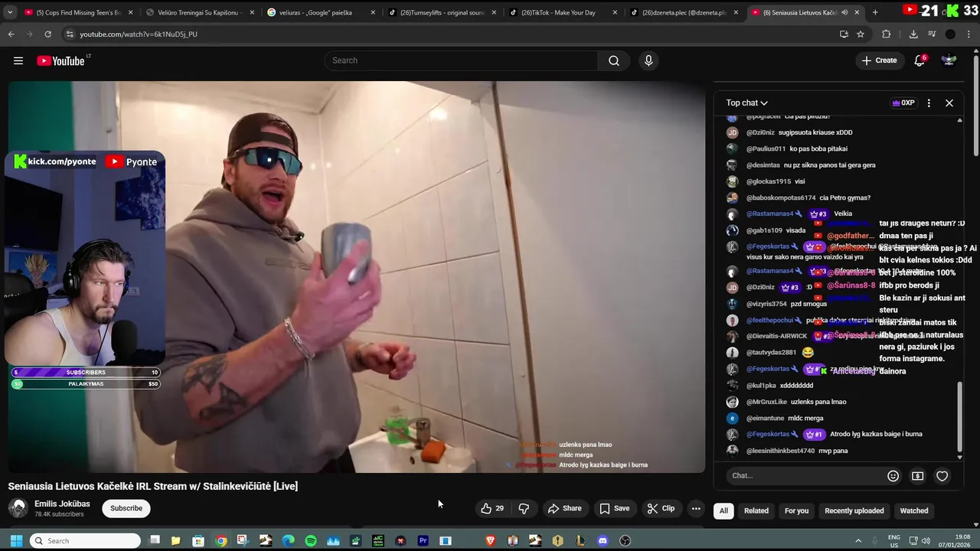
Task: Open browser downloads
Action: (913, 34)
